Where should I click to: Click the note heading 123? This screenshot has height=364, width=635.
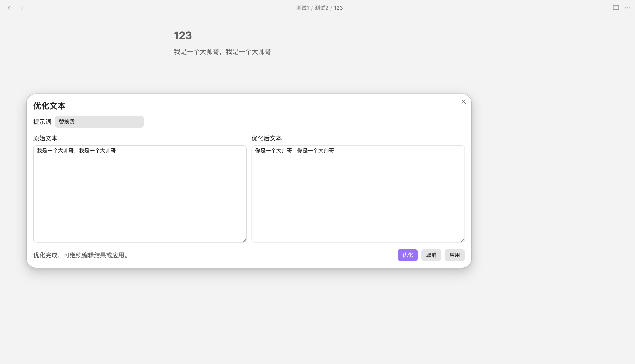click(x=183, y=35)
